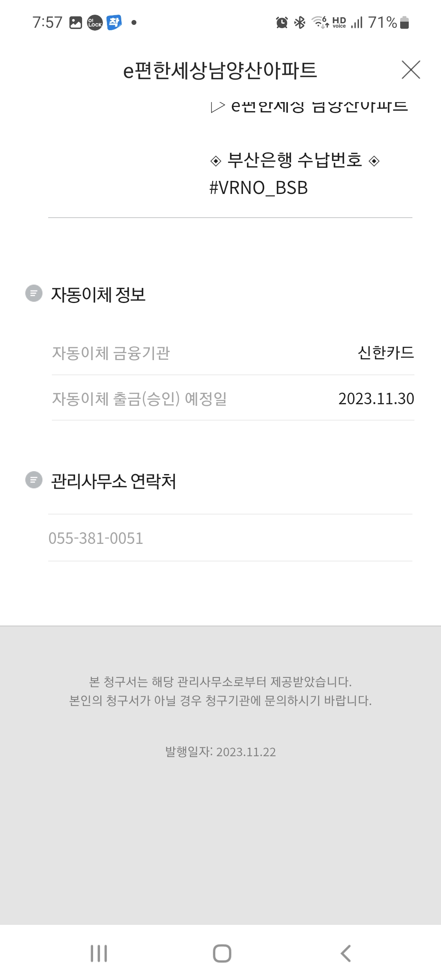Tap the battery indicator icon
The width and height of the screenshot is (441, 980).
click(404, 22)
